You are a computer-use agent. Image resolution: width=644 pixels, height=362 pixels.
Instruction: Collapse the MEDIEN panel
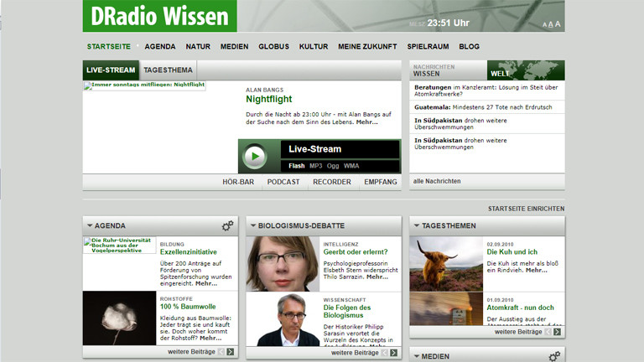coord(417,356)
